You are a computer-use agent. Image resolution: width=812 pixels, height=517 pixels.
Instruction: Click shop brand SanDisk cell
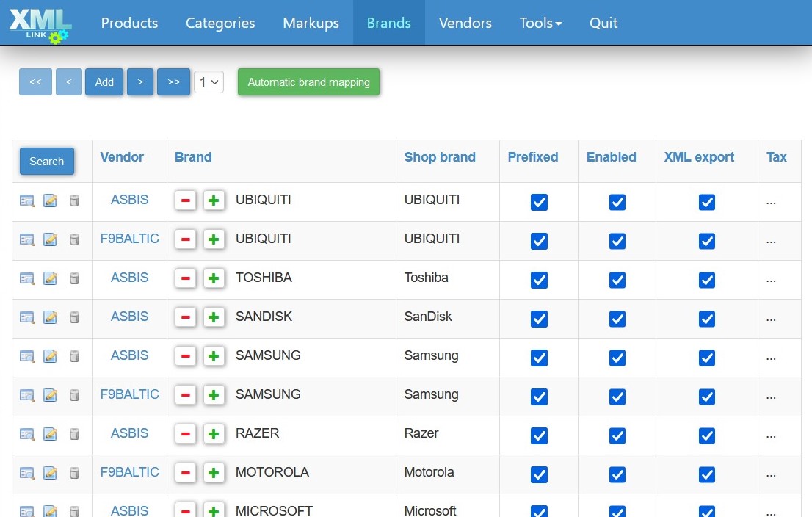click(428, 316)
